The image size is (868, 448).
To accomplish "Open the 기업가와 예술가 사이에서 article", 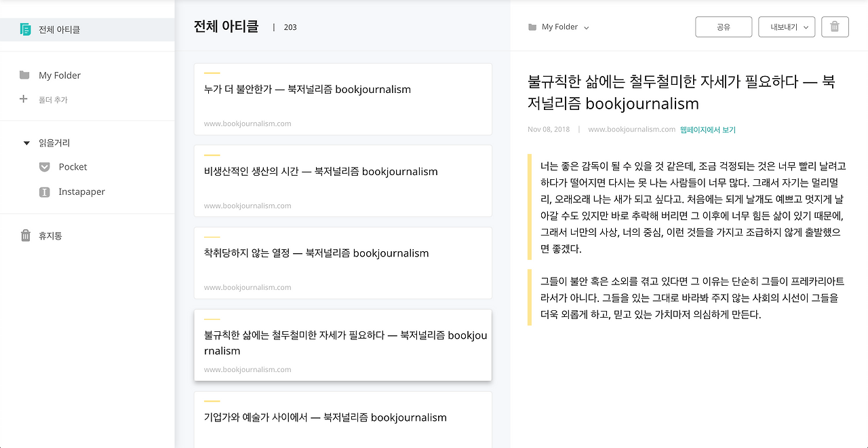I will 342,417.
